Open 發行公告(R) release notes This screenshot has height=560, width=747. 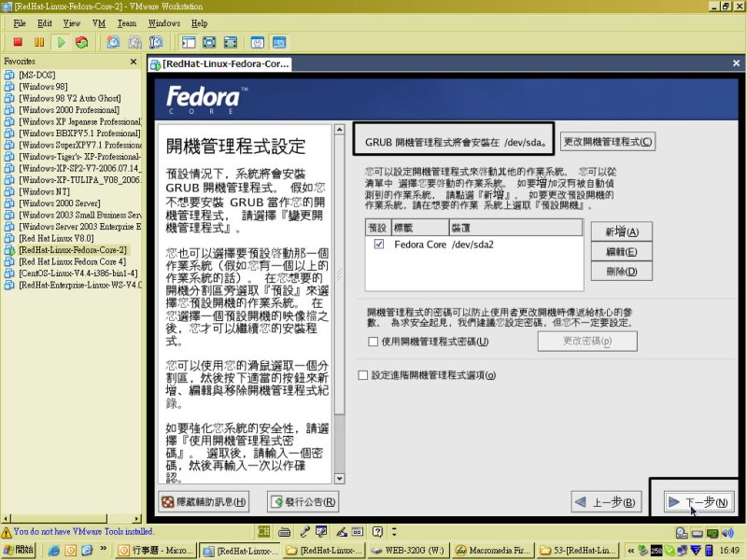tap(303, 502)
